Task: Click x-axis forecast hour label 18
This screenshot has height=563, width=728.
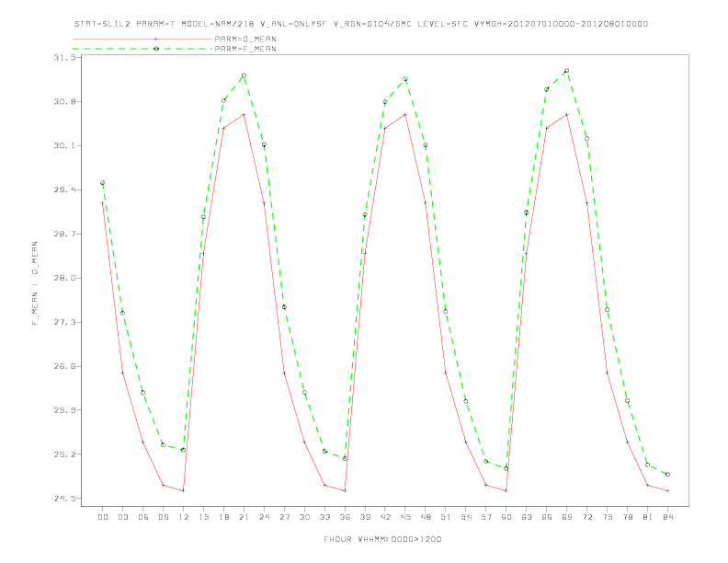Action: pyautogui.click(x=223, y=517)
